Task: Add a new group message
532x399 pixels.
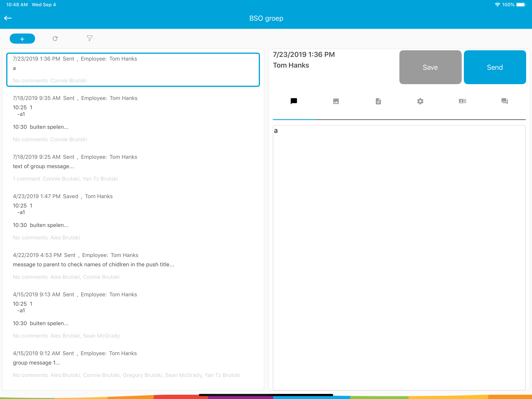Action: pyautogui.click(x=22, y=39)
